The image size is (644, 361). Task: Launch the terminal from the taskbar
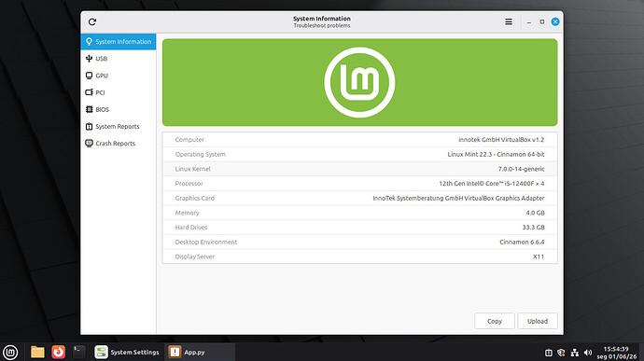point(78,352)
